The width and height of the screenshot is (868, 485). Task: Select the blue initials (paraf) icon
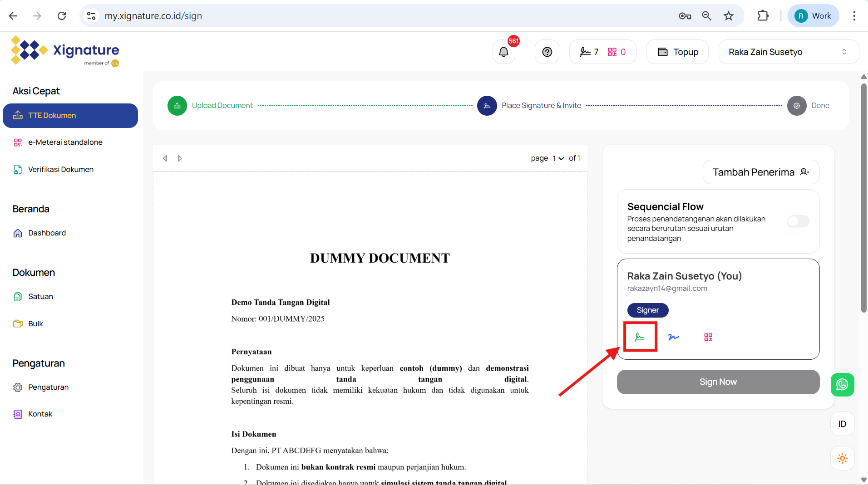[674, 337]
